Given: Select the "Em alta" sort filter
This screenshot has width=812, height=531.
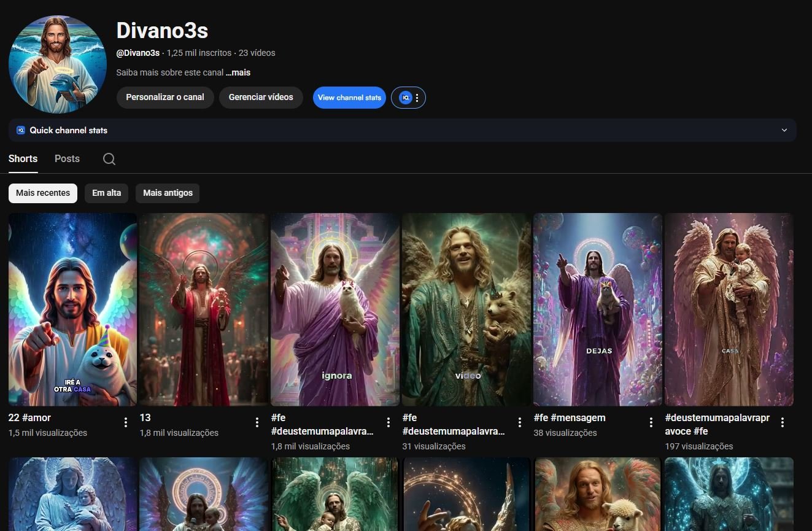Looking at the screenshot, I should [x=106, y=193].
